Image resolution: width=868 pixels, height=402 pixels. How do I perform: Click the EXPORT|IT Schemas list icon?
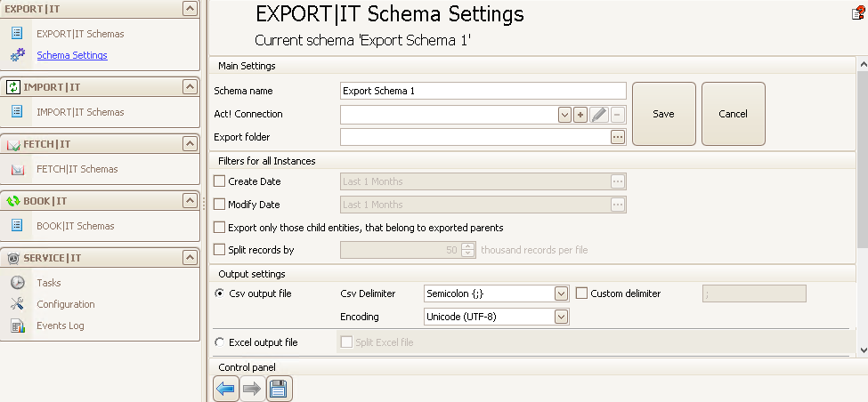click(x=17, y=33)
